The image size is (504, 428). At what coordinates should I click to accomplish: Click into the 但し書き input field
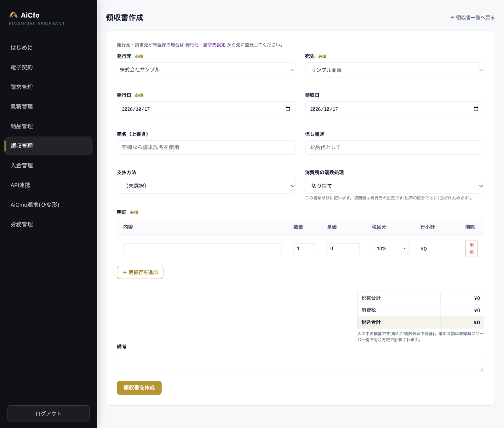(x=394, y=147)
